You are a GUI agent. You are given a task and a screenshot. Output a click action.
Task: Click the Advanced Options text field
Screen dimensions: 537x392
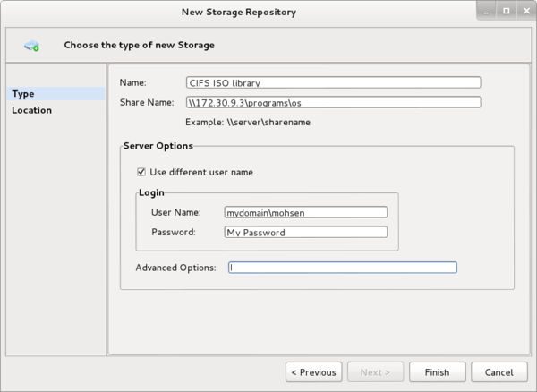click(342, 268)
